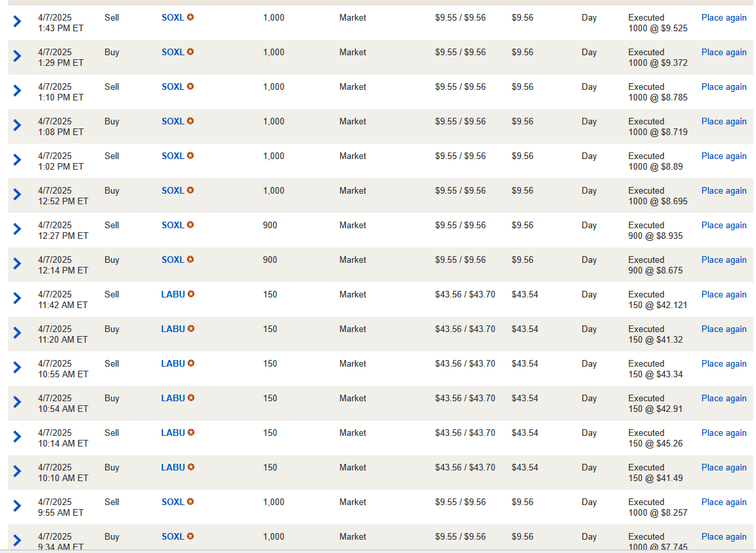Click Place again for the 150 @ $41.49 order
756x553 pixels.
point(723,468)
